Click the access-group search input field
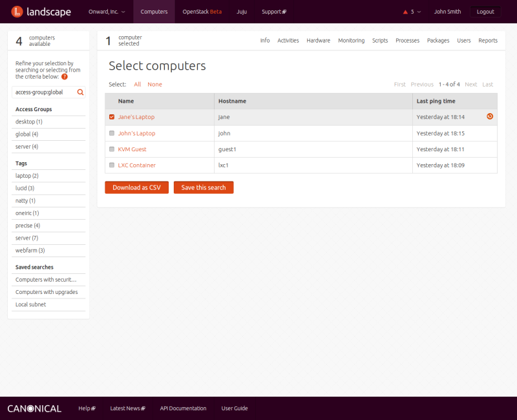This screenshot has height=420, width=517. (x=44, y=92)
